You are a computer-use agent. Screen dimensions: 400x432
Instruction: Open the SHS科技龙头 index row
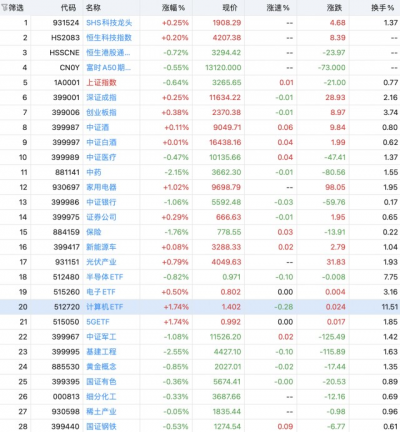[x=109, y=23]
